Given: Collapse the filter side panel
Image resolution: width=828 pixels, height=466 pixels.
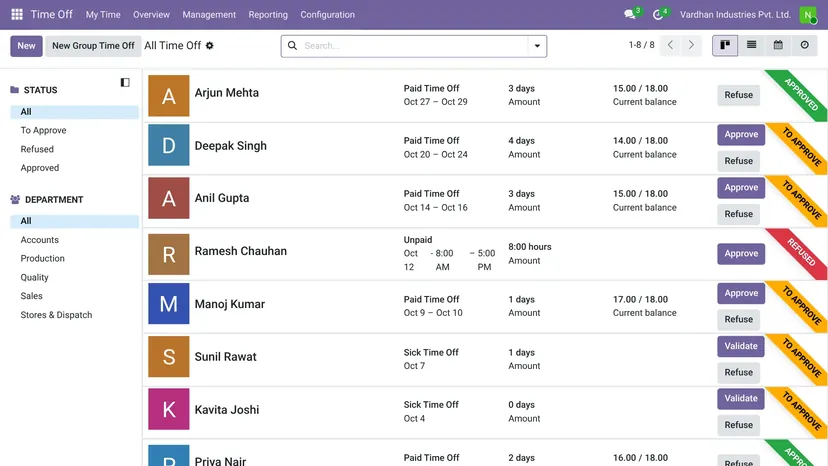Looking at the screenshot, I should pyautogui.click(x=125, y=82).
